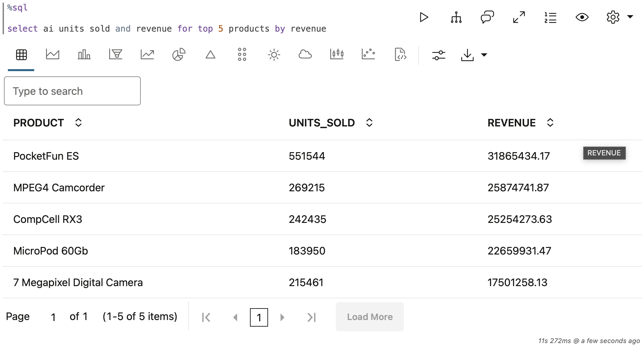Viewport: 644px width, 349px height.
Task: Sort by REVENUE column
Action: coord(550,123)
